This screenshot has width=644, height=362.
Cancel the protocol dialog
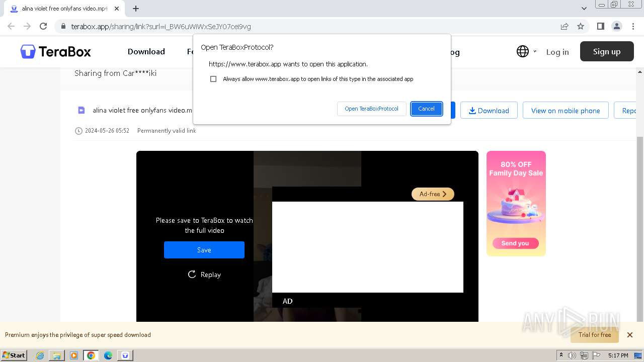pos(426,109)
